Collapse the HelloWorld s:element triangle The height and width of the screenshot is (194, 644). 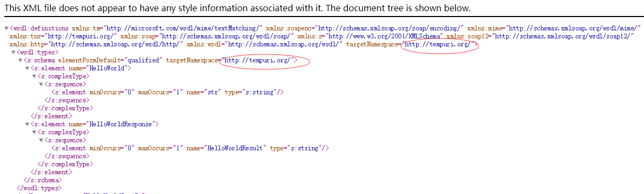coord(27,69)
